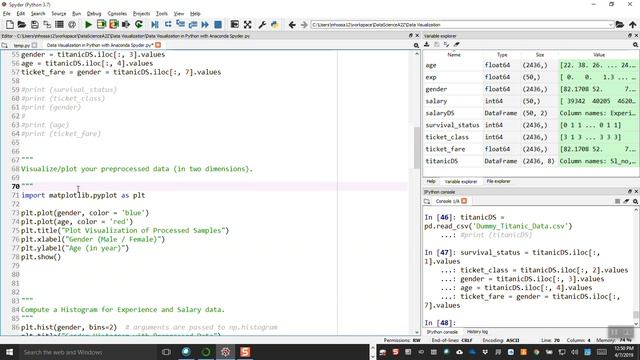Go back with the left arrow icon

click(x=292, y=25)
